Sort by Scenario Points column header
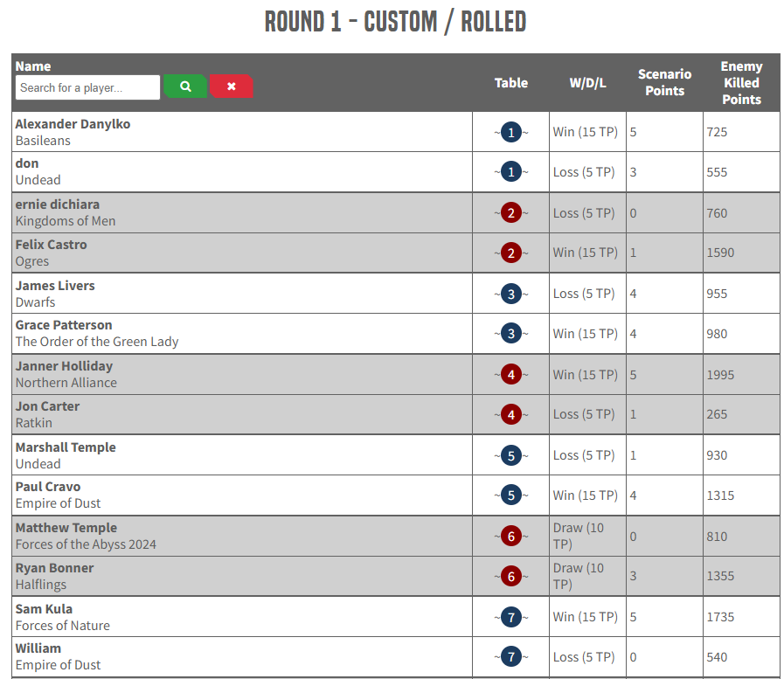Screen dimensions: 784x679 [664, 82]
